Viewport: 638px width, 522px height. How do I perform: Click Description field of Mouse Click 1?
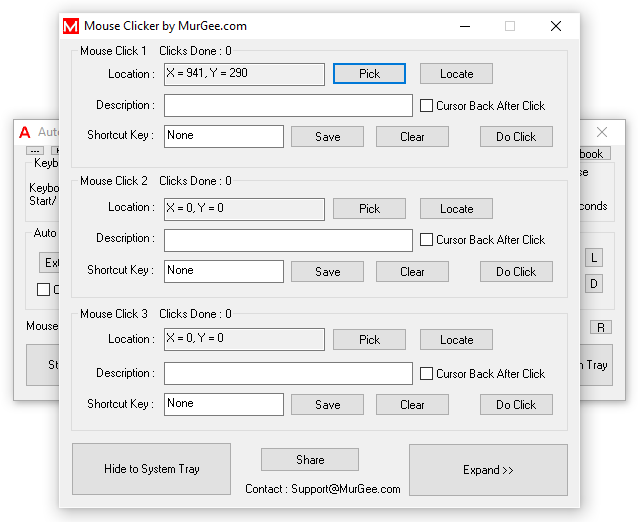pyautogui.click(x=288, y=106)
